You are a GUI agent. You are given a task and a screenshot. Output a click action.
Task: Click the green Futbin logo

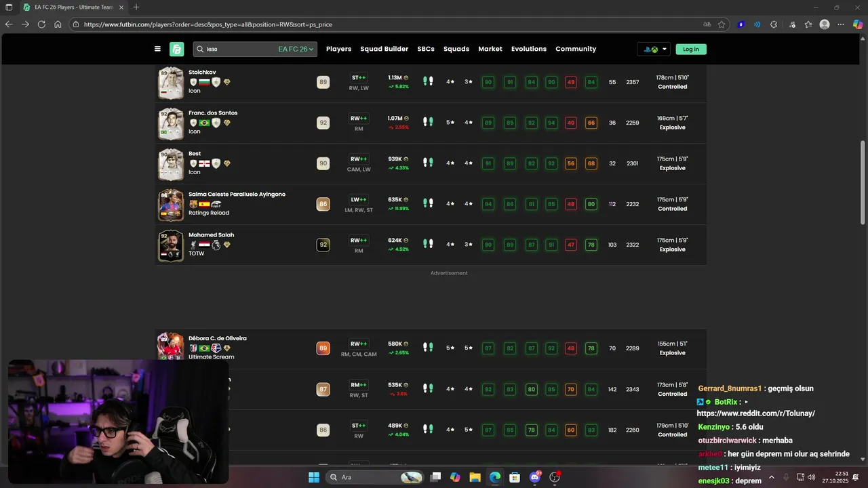[176, 49]
